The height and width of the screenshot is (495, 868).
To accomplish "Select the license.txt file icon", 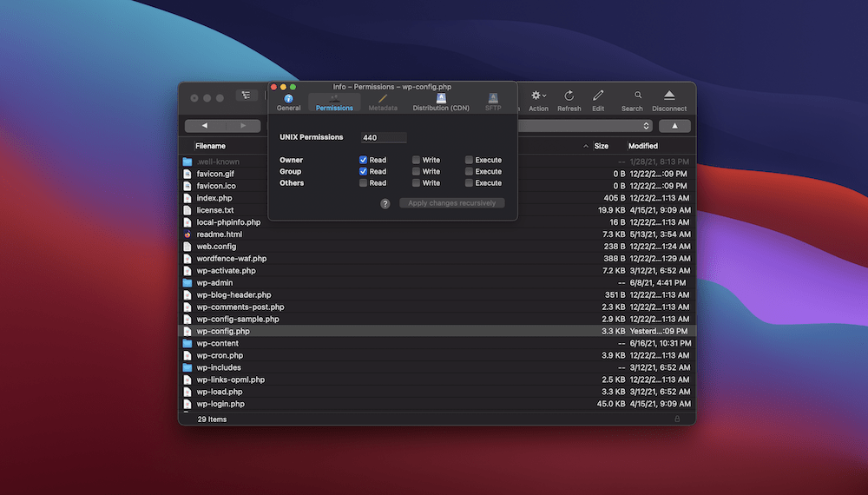I will tap(187, 210).
